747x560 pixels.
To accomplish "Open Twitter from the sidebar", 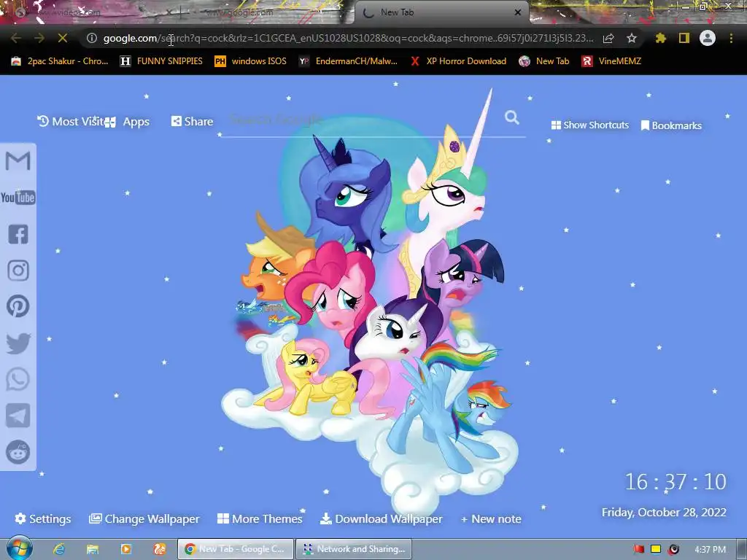I will [x=18, y=343].
